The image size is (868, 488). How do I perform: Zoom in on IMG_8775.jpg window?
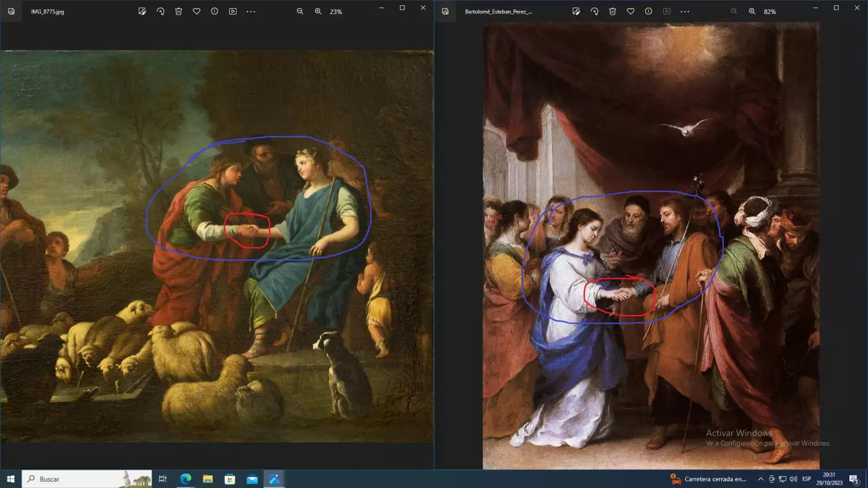coord(318,12)
